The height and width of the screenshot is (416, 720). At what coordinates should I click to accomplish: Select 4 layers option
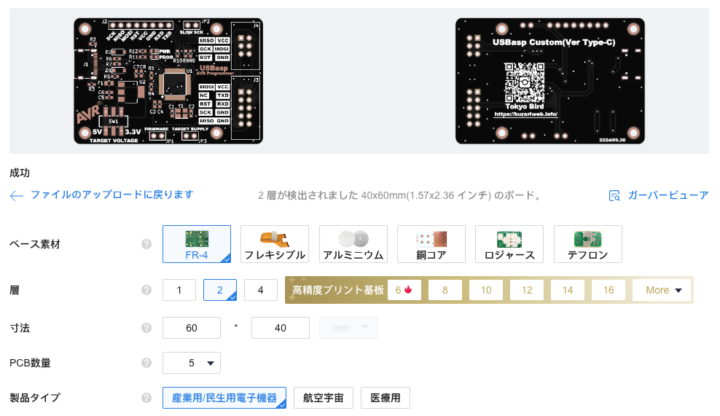tap(260, 290)
